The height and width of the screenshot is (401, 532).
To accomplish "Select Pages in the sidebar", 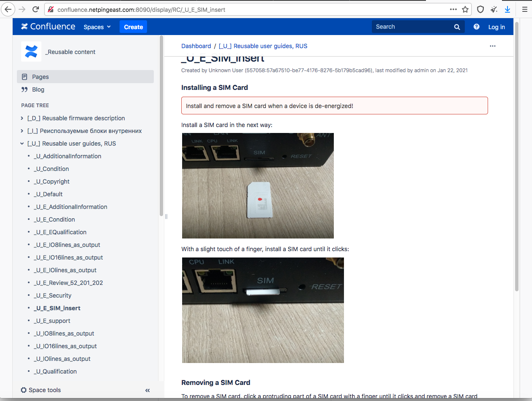I will 85,77.
